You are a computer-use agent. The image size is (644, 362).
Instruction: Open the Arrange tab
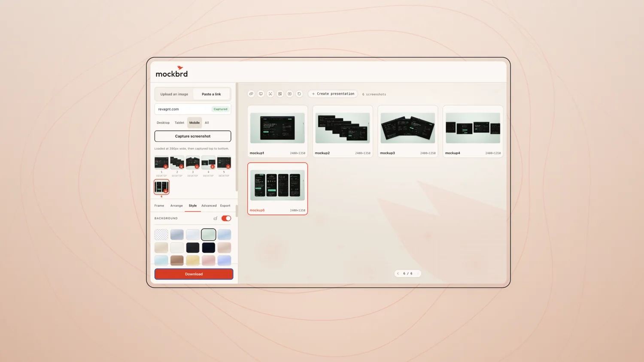click(x=176, y=206)
